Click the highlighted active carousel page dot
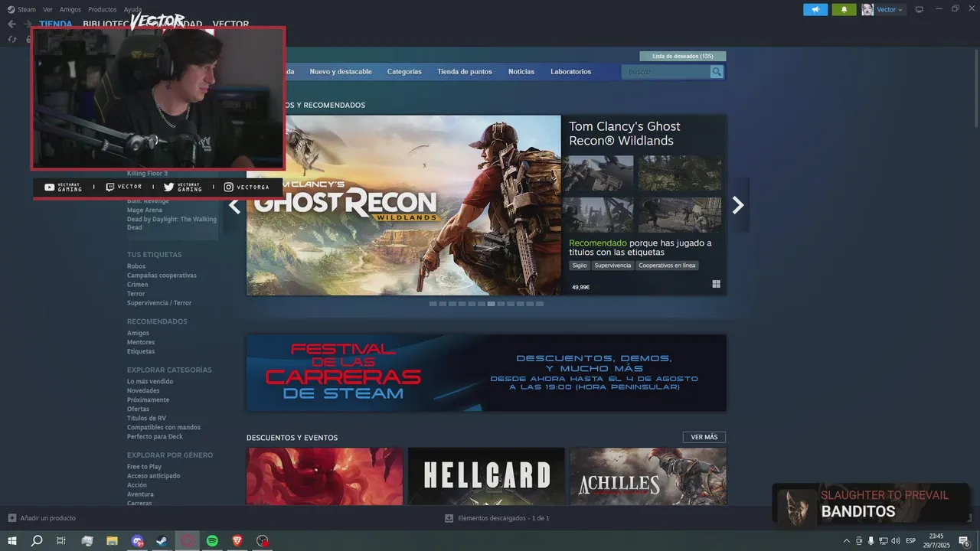This screenshot has height=551, width=980. [492, 304]
